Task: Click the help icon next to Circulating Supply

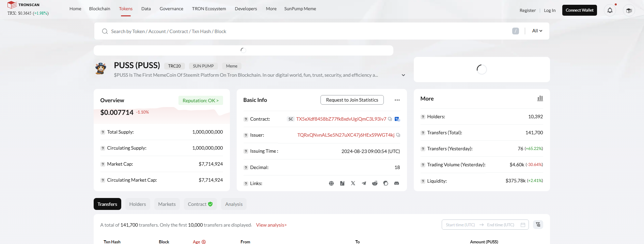Action: pyautogui.click(x=103, y=148)
